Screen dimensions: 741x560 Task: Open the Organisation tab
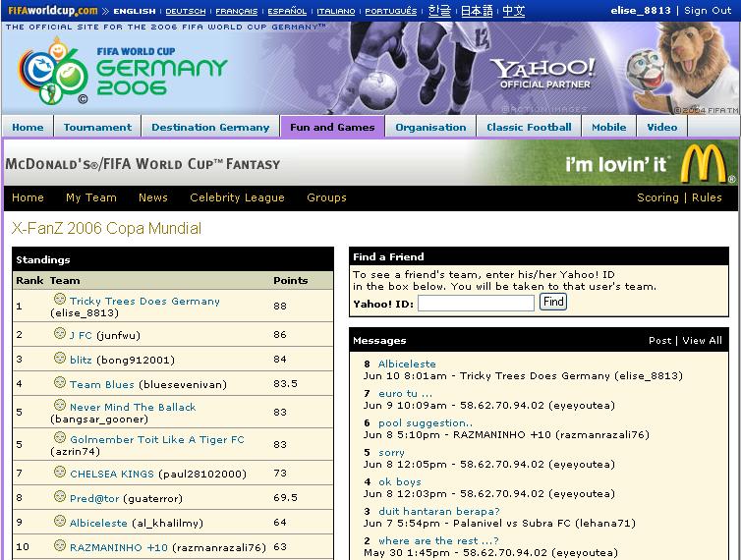[x=430, y=127]
